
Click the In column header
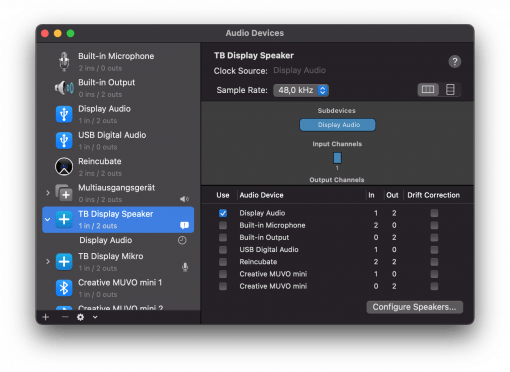pos(371,195)
